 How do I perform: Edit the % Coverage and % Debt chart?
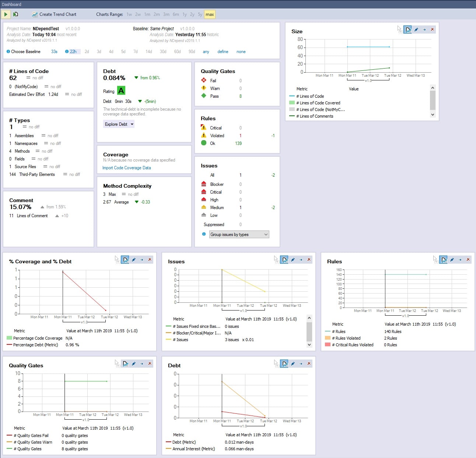click(x=134, y=260)
